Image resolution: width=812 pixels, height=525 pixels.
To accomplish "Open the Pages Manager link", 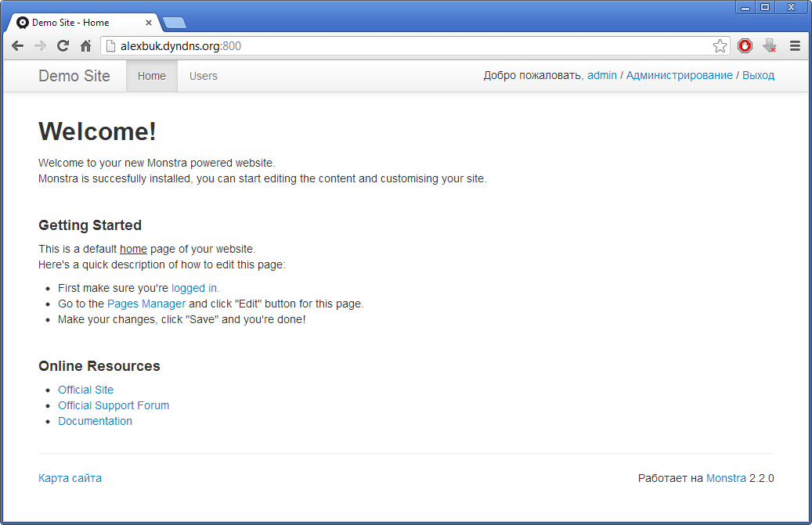I will coord(146,304).
